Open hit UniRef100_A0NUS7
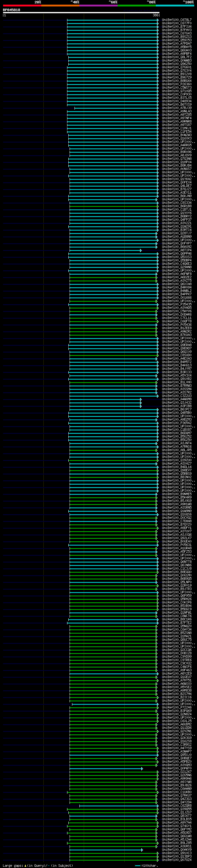Viewport: 197px width, 868px height. coord(177,169)
